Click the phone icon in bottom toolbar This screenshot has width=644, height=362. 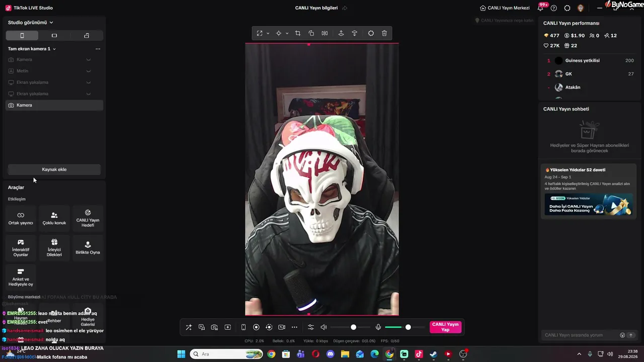point(244,327)
